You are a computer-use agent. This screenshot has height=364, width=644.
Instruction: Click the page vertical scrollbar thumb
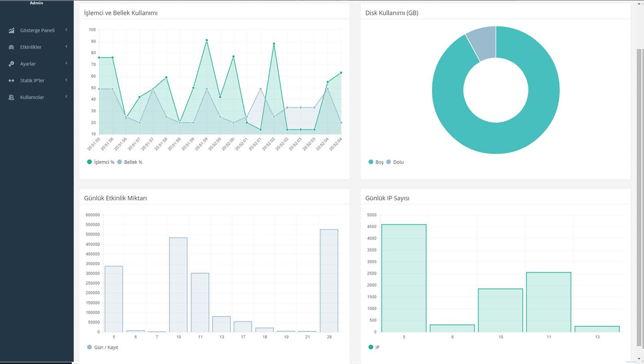click(x=639, y=197)
